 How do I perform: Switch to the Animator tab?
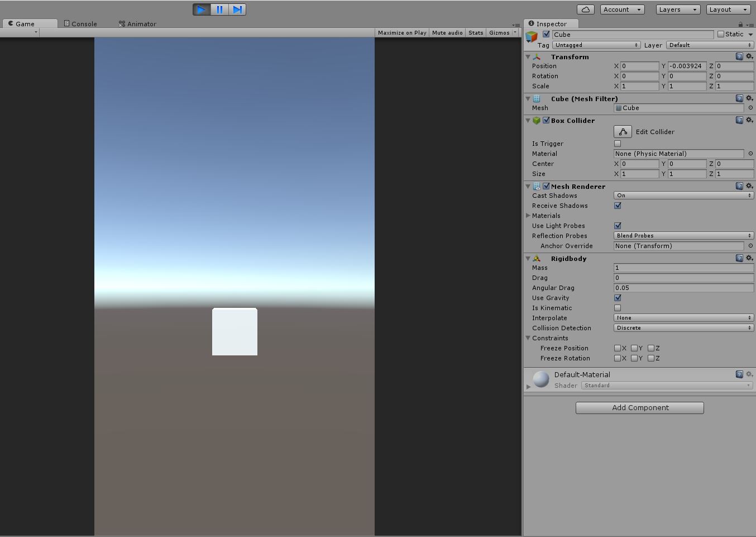tap(137, 23)
